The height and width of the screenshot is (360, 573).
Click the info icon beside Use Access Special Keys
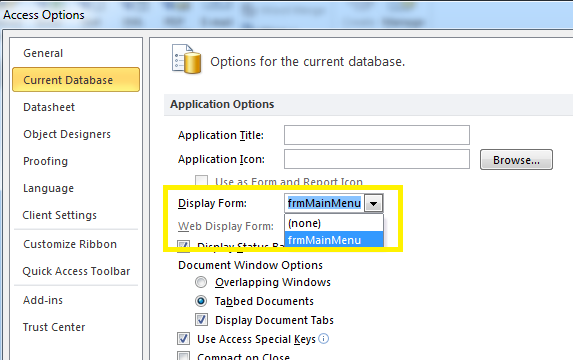click(x=323, y=339)
